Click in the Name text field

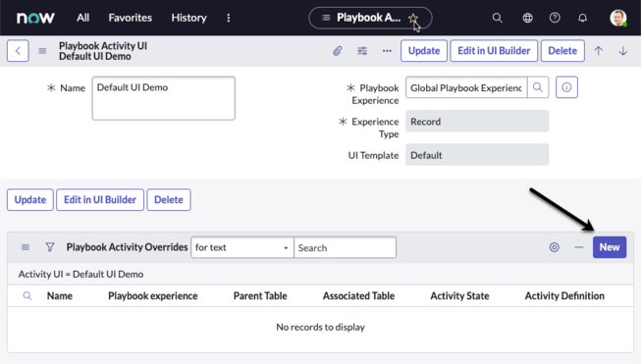coord(164,98)
